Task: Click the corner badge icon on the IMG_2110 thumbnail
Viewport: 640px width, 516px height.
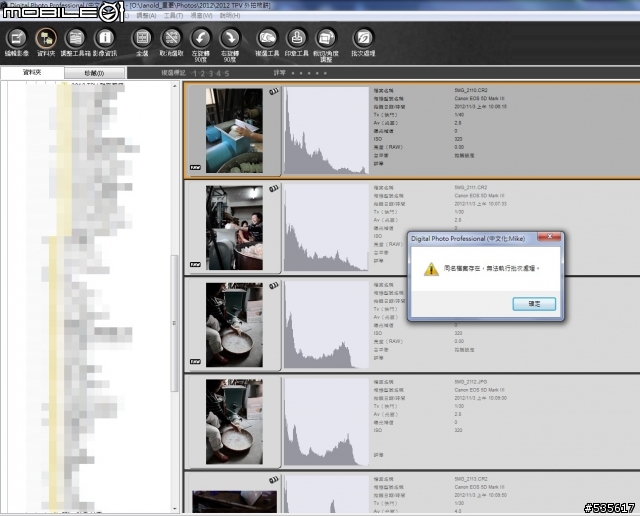Action: click(x=273, y=92)
